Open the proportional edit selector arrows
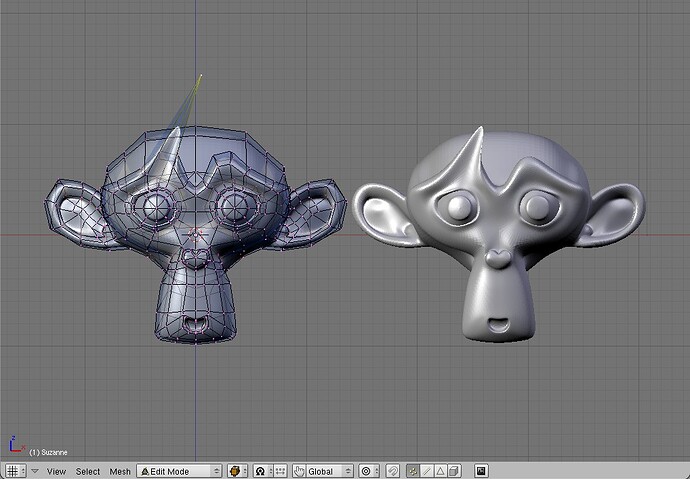690x479 pixels. click(377, 471)
